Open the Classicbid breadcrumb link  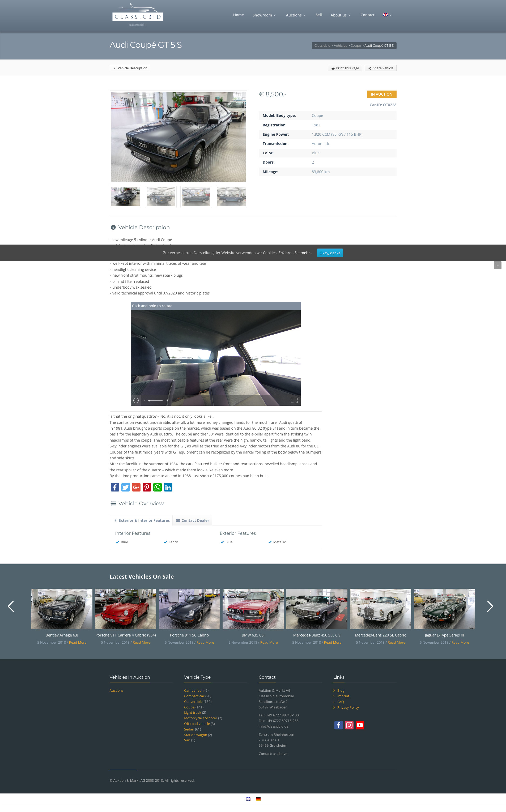tap(322, 45)
